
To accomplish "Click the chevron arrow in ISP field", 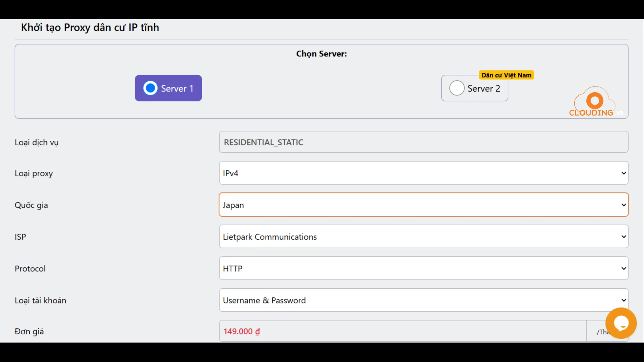I will [x=624, y=237].
